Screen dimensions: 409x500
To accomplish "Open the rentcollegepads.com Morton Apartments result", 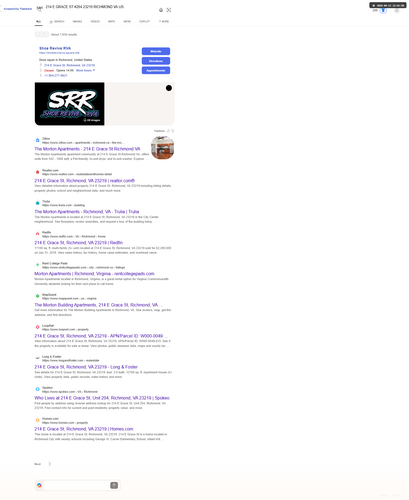I will [x=94, y=274].
